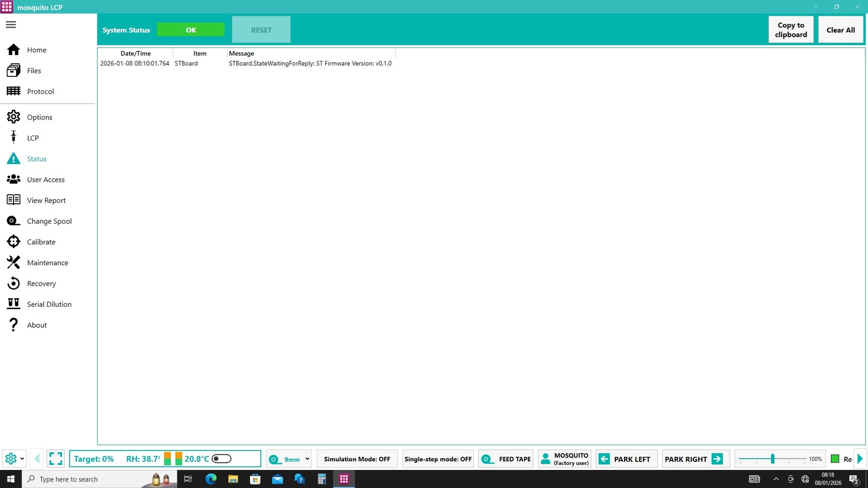Toggle Single-step mode on
Viewport: 868px width, 488px height.
438,459
